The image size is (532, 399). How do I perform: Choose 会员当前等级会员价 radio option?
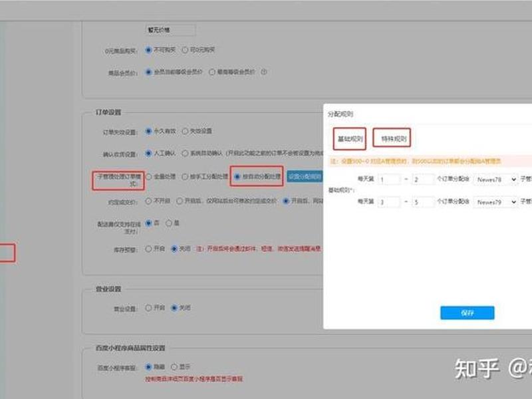(x=148, y=72)
